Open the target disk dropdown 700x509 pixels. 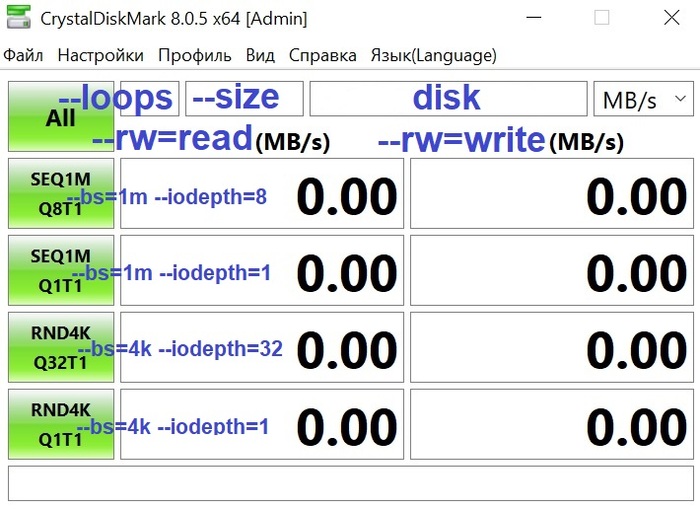point(448,98)
